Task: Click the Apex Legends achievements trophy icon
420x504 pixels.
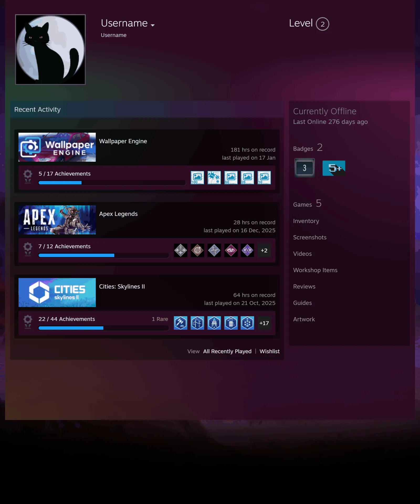Action: (28, 249)
